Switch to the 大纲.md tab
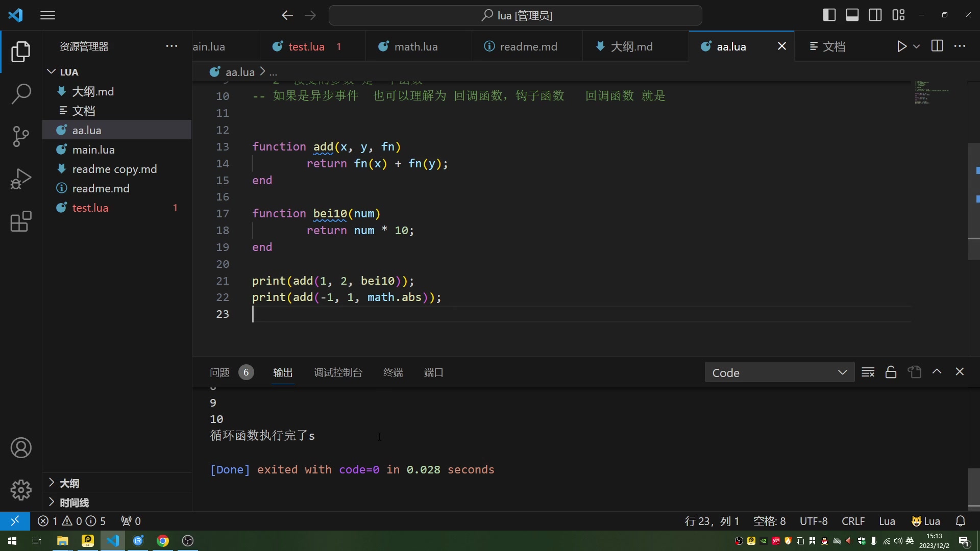This screenshot has width=980, height=551. pyautogui.click(x=635, y=46)
